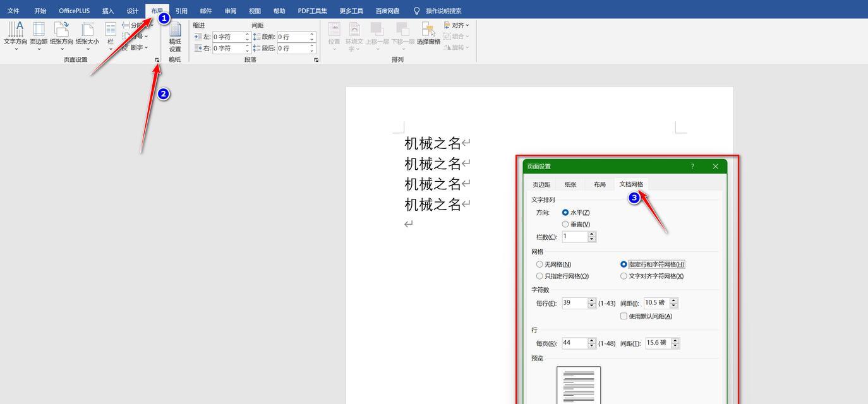868x404 pixels.
Task: Adjust the 10.5 磅 spacing spinner
Action: tap(674, 303)
